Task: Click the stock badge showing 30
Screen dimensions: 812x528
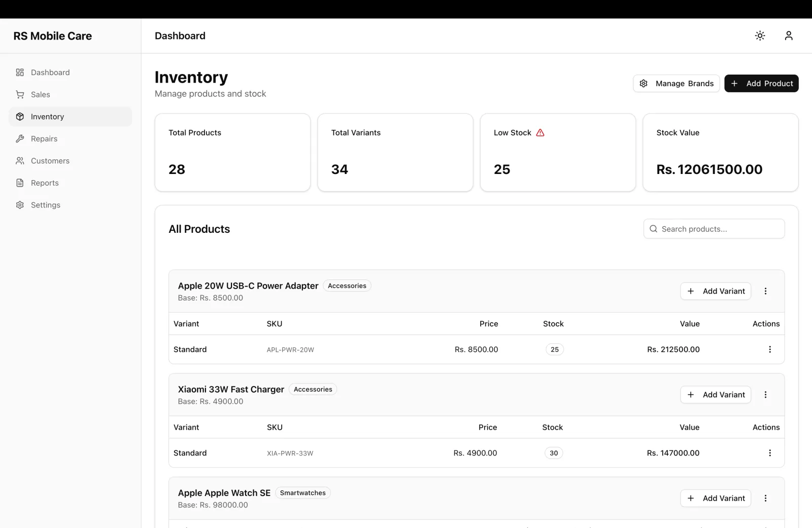Action: point(554,453)
